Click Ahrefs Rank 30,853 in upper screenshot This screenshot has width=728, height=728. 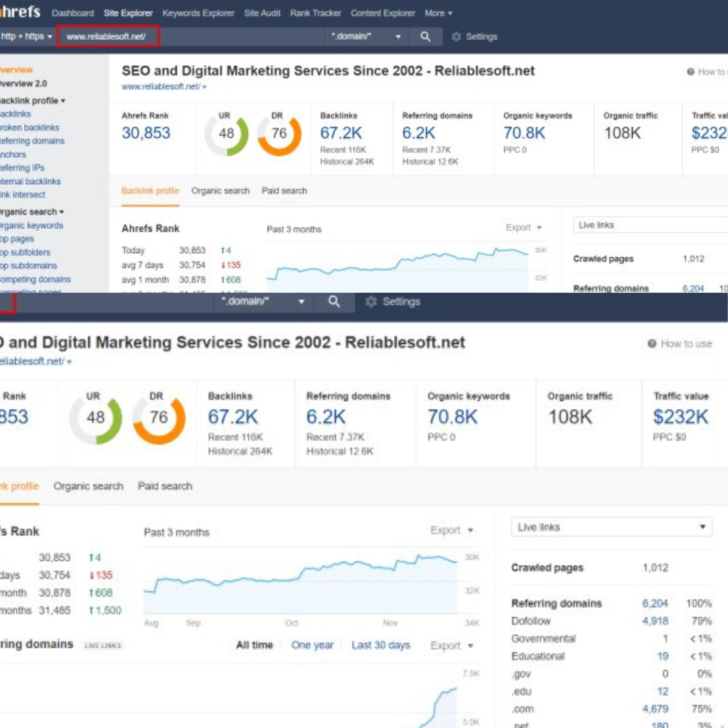146,133
